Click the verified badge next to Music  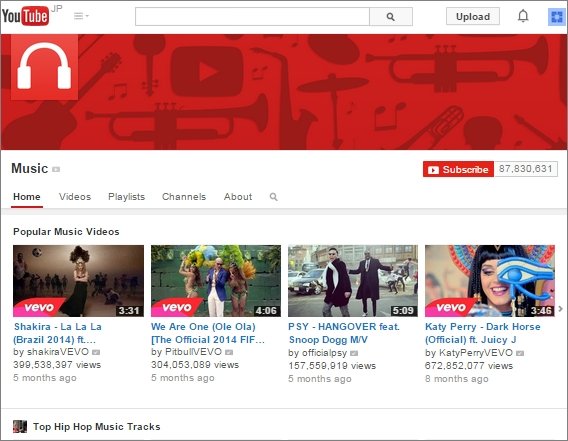click(56, 170)
